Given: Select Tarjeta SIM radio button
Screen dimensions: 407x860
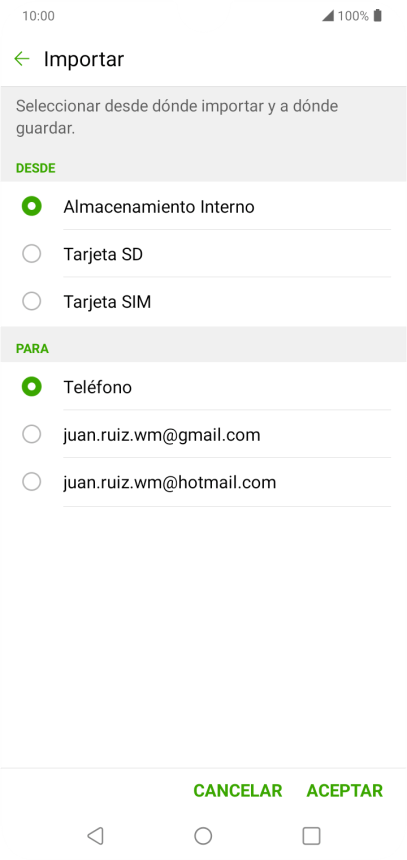Looking at the screenshot, I should click(31, 301).
